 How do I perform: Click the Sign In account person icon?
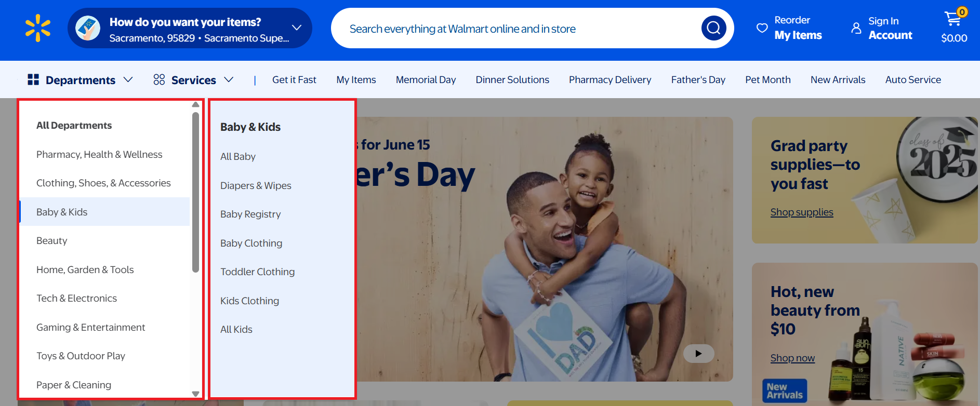tap(856, 28)
